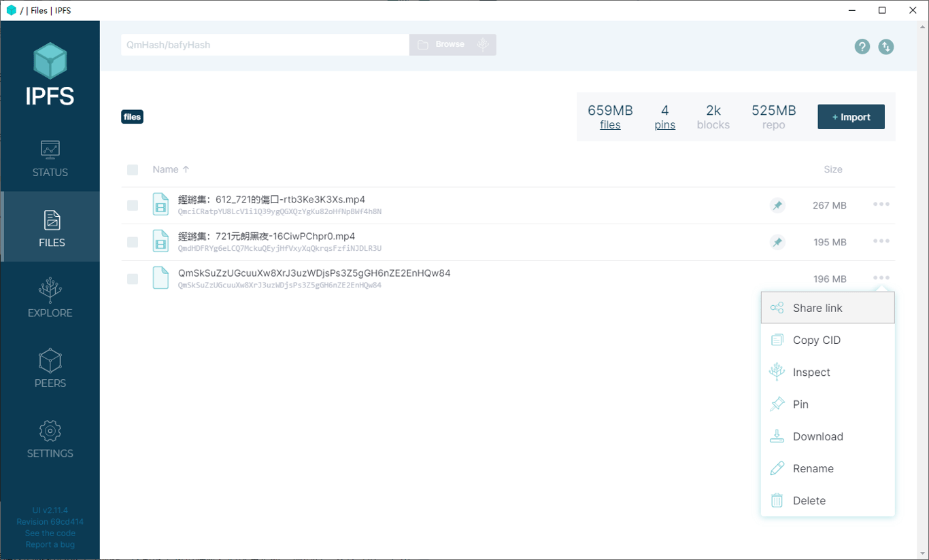Choose Pin from context menu
The height and width of the screenshot is (560, 929).
tap(828, 404)
